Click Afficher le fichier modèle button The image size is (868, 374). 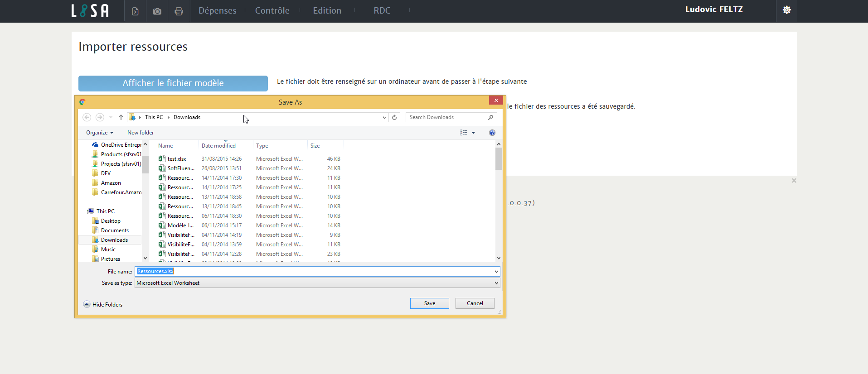click(x=173, y=83)
